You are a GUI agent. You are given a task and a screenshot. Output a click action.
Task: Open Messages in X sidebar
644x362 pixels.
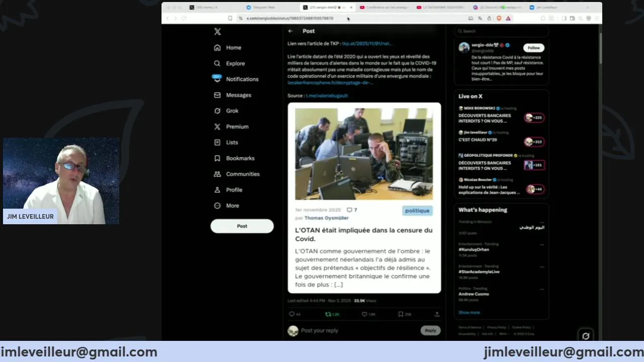click(x=232, y=95)
